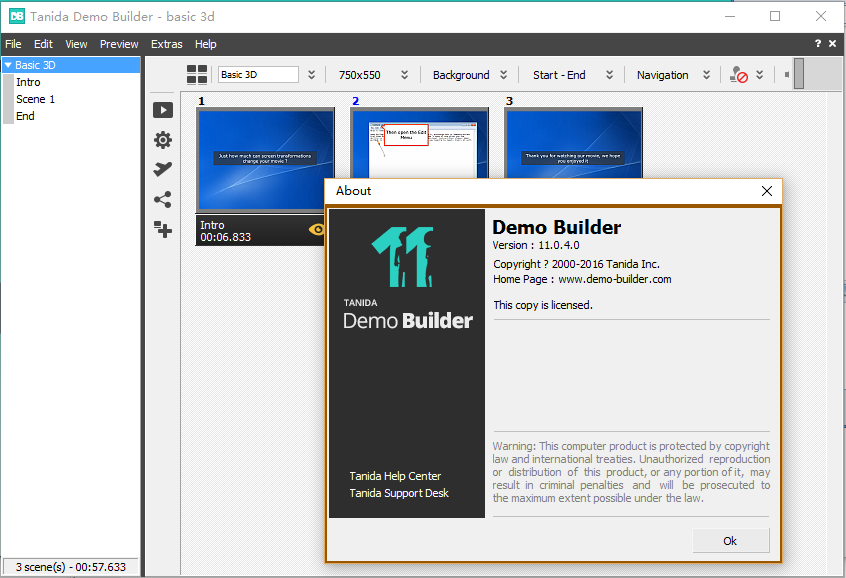Open the Edit menu

coord(43,44)
